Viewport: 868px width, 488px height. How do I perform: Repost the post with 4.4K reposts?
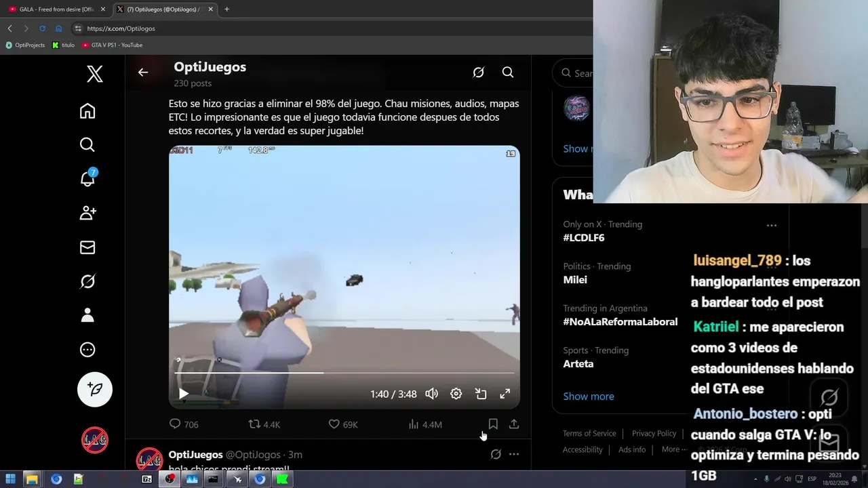pos(264,424)
